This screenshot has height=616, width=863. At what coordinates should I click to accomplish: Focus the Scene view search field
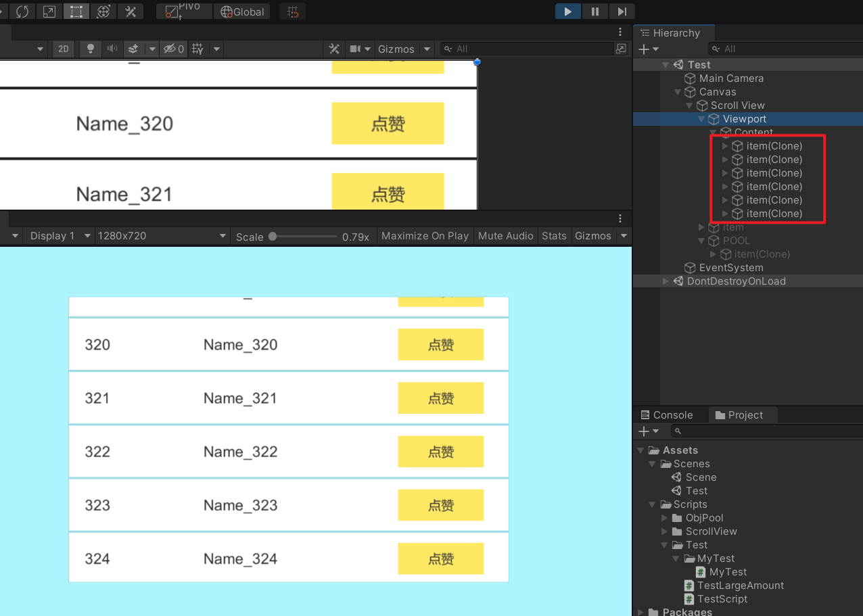pos(527,49)
